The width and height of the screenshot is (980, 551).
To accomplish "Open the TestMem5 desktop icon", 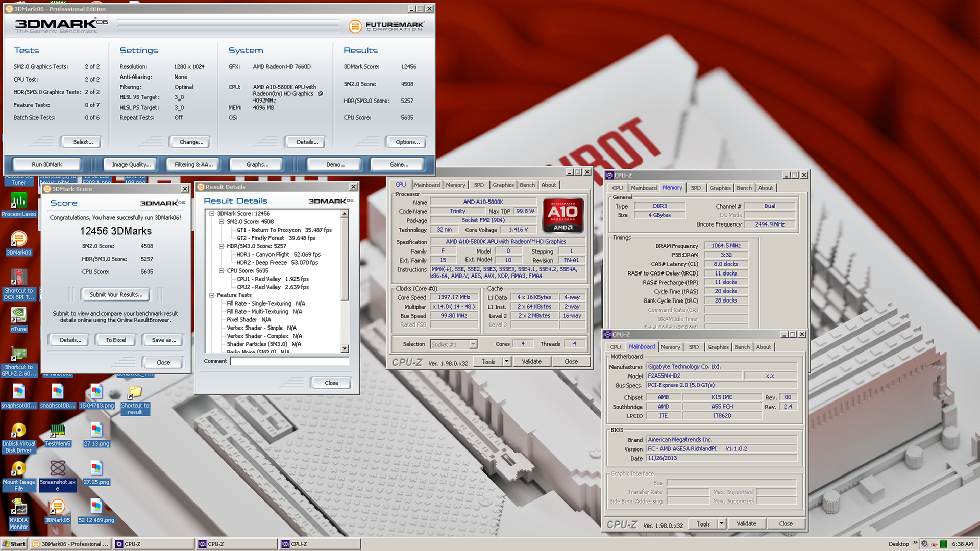I will coord(58,434).
